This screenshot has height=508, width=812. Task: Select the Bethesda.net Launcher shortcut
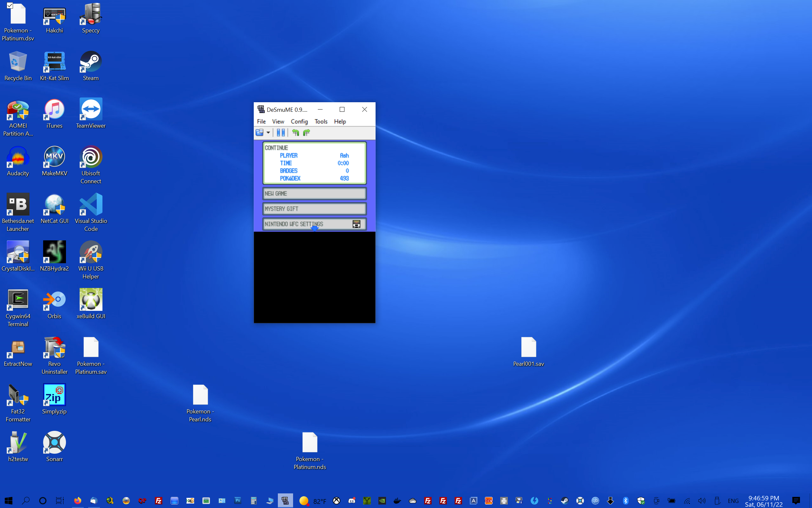click(18, 212)
